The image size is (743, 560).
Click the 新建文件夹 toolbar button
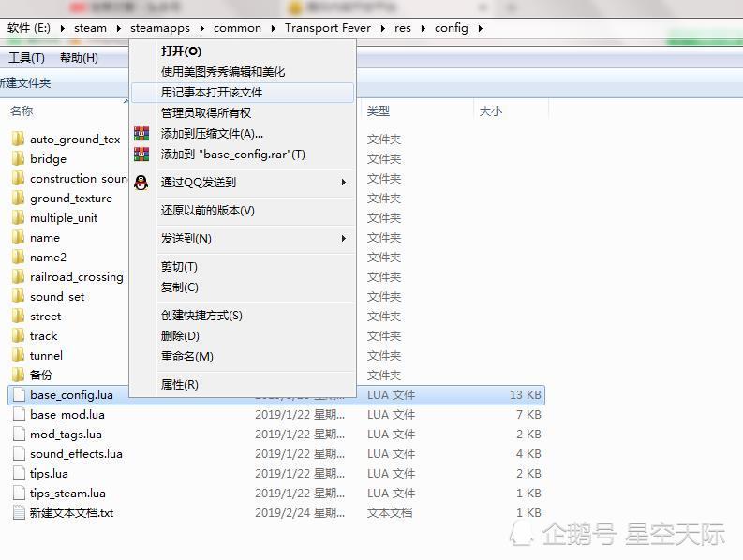click(24, 83)
